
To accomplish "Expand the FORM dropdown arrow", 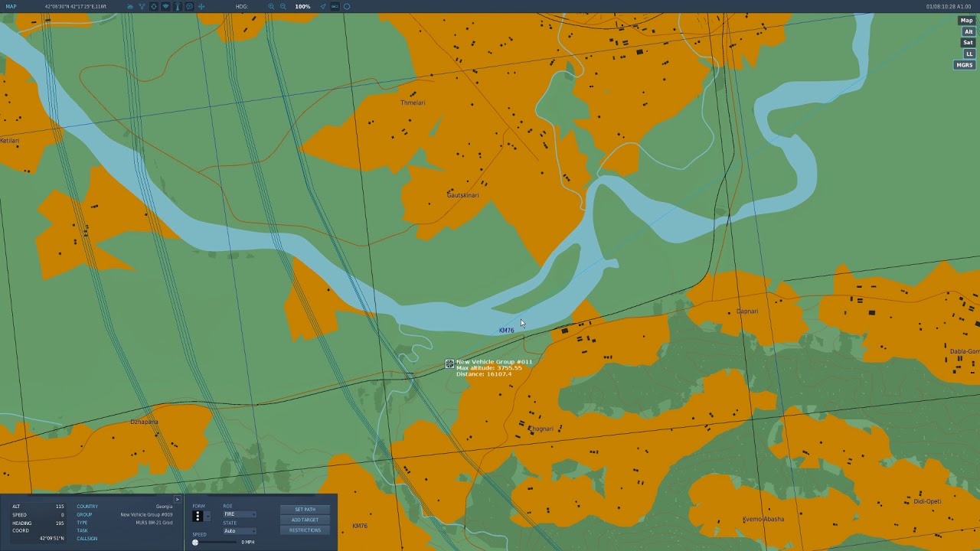I will point(207,516).
